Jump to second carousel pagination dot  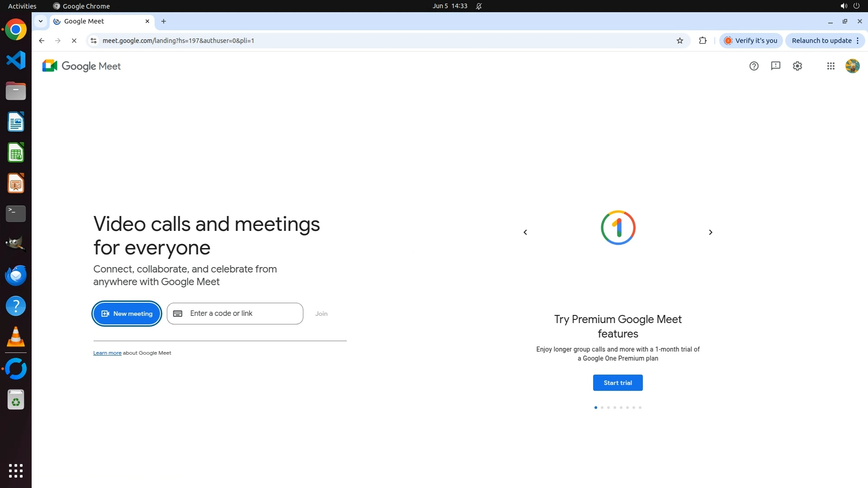[602, 408]
